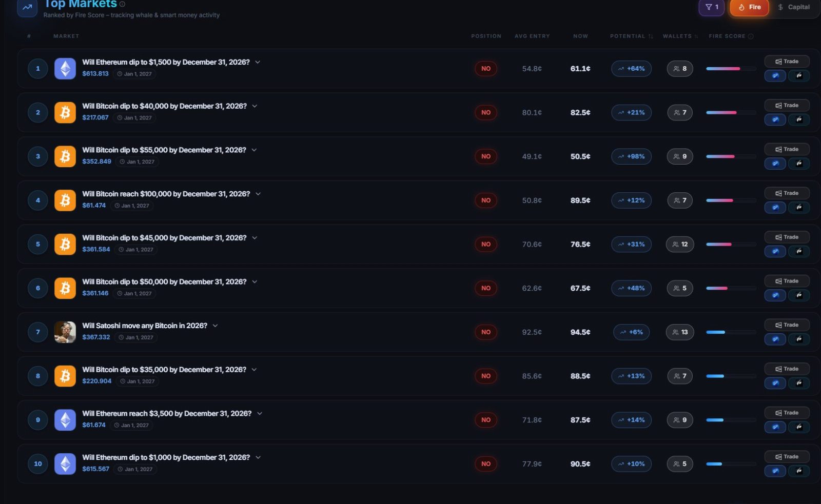Click the Satoshi portrait thumbnail
821x504 pixels.
coord(65,332)
